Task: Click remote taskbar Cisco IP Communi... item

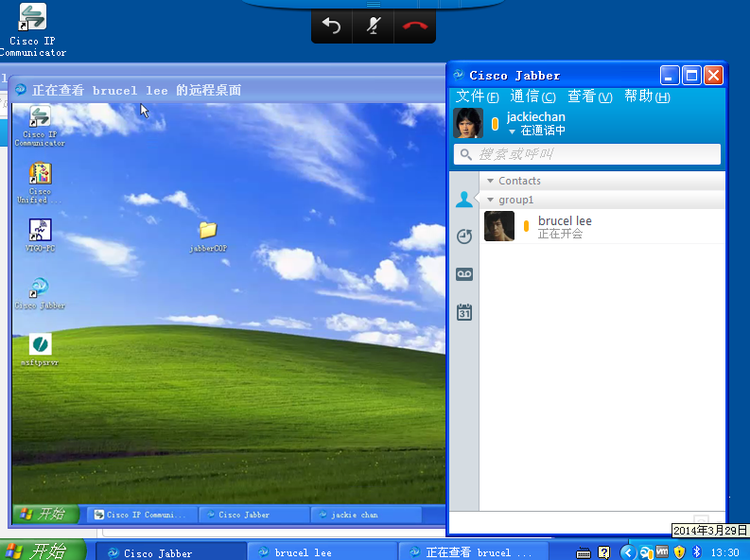Action: tap(142, 515)
